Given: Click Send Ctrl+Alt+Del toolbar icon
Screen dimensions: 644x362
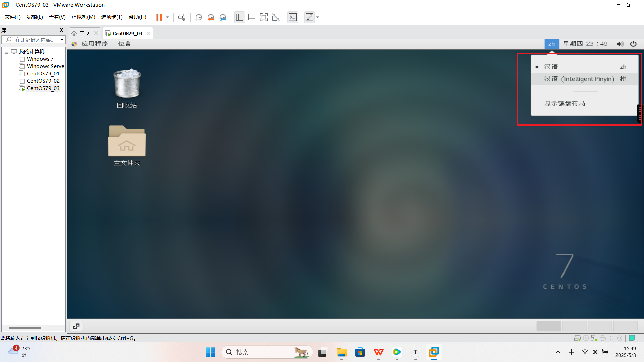Looking at the screenshot, I should pos(182,17).
